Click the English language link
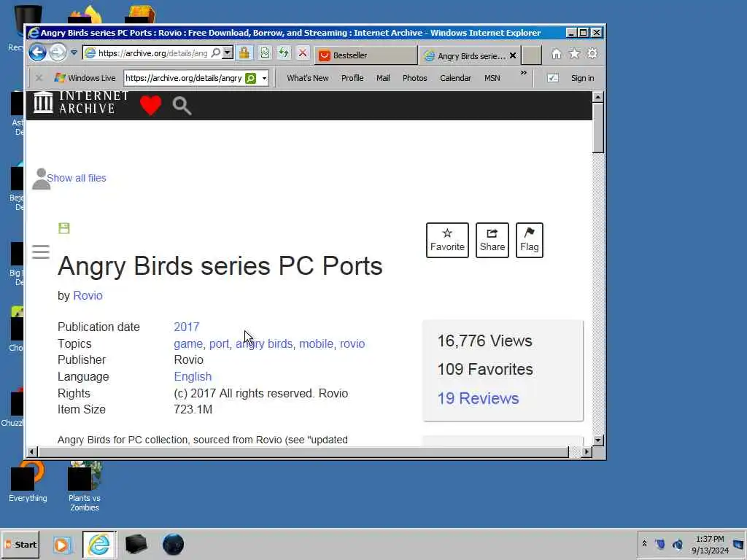The image size is (747, 560). (193, 377)
